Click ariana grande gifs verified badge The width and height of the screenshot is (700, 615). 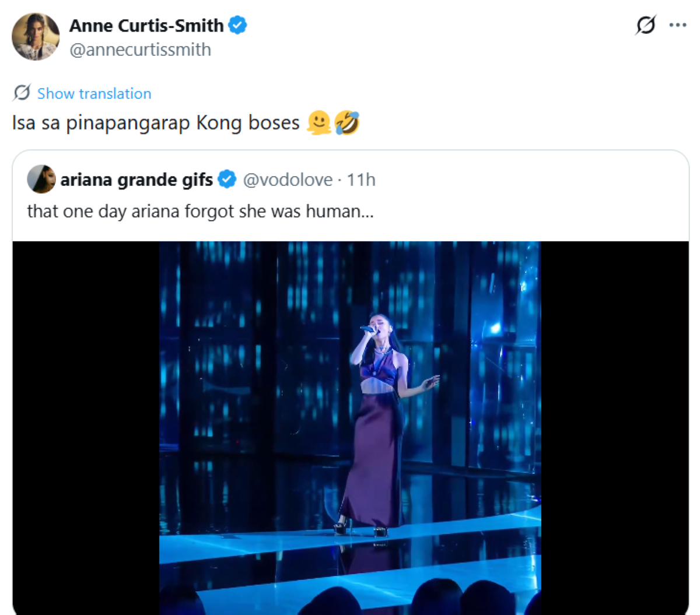point(227,180)
